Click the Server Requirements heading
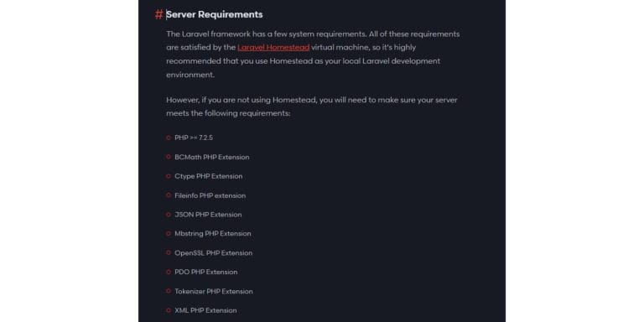644x322 pixels. tap(214, 14)
